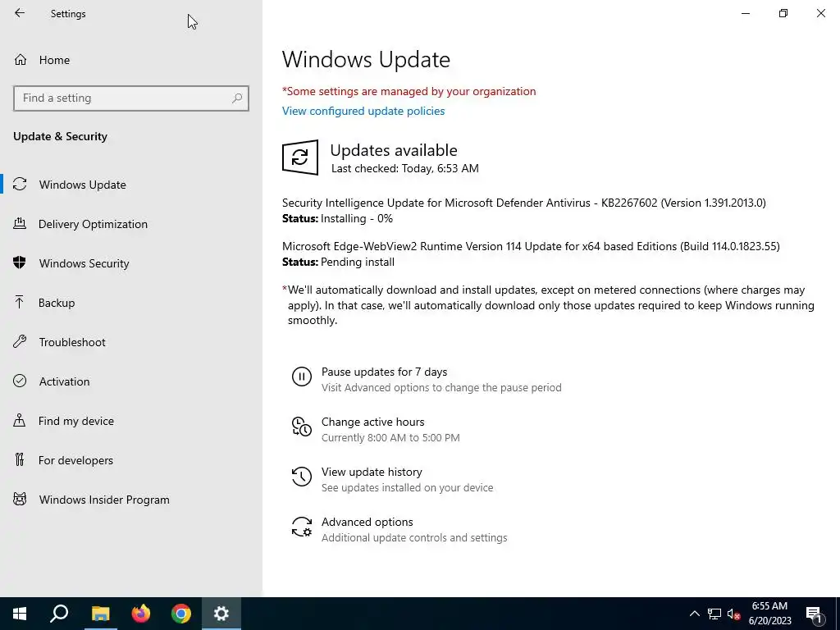Click Currently 8:00 AM to 5:00 PM text
840x630 pixels.
pos(390,438)
